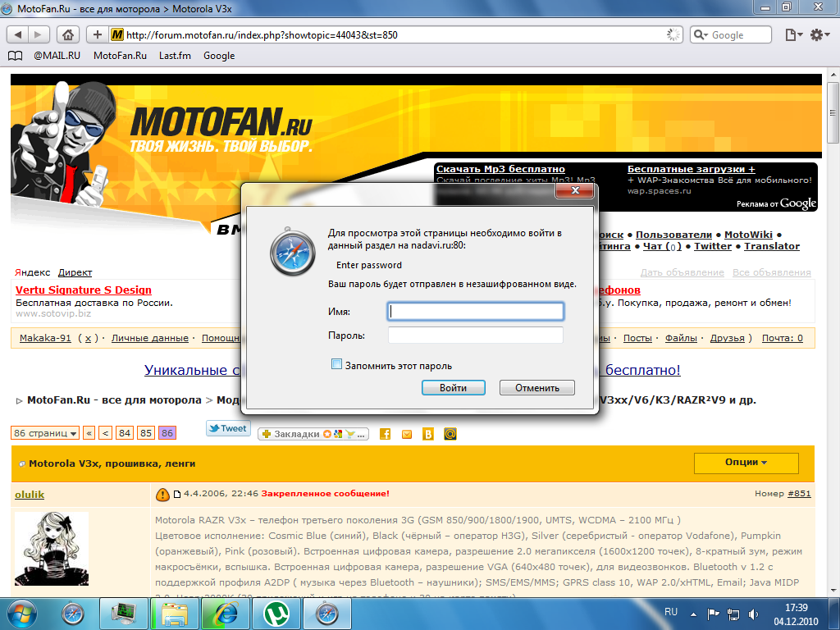Show all bookmarks via open-book icon
840x630 pixels.
click(15, 56)
